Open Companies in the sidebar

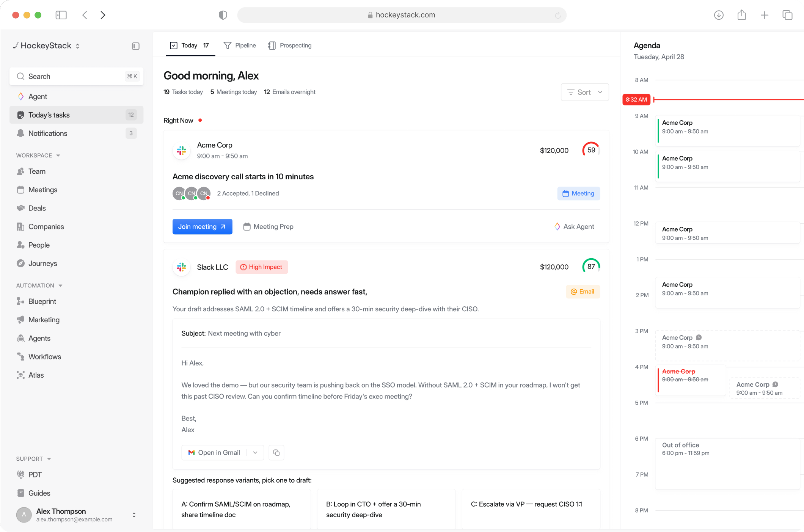pos(76,227)
